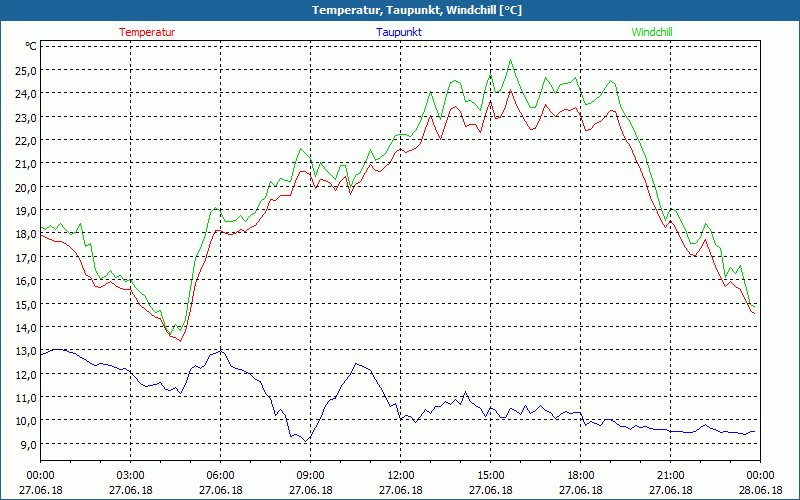Viewport: 800px width, 500px height.
Task: Click the green Windchill curve's highest peak
Action: pos(511,60)
